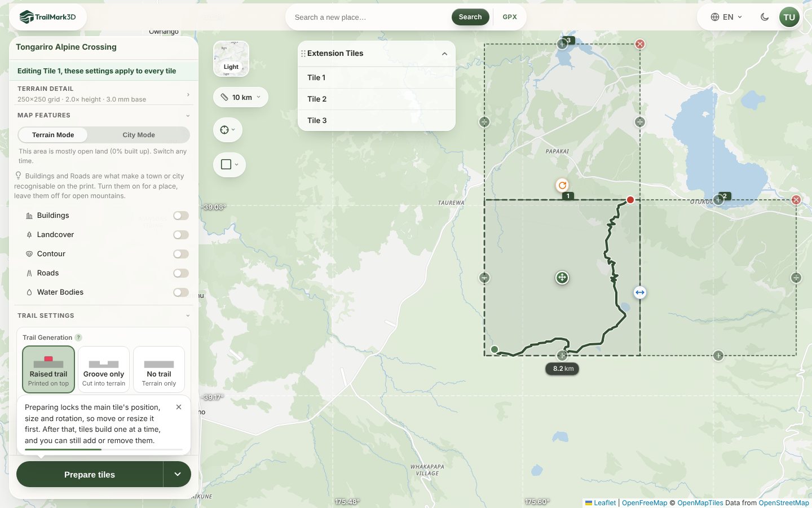This screenshot has width=812, height=508.
Task: Click the Trail Generation help icon
Action: click(x=78, y=338)
